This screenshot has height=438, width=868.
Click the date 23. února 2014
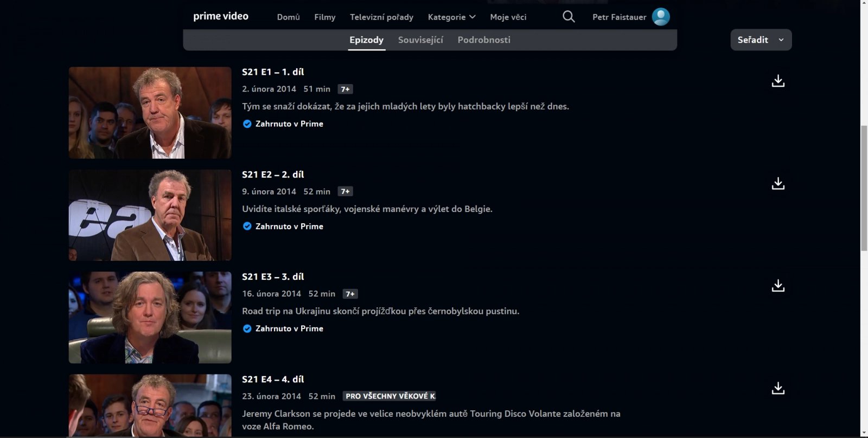271,396
